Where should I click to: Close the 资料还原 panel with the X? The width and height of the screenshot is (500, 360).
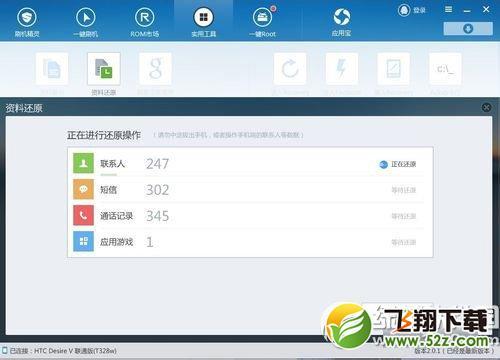[x=486, y=107]
